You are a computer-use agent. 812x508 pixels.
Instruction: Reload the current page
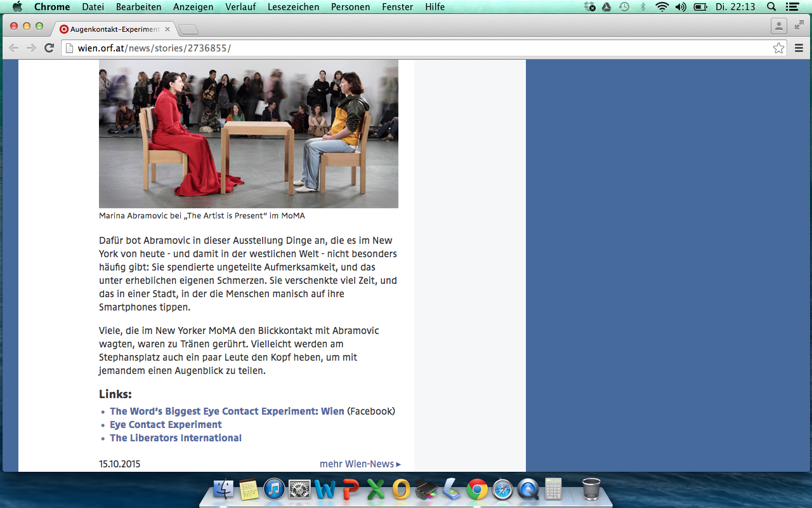[49, 48]
